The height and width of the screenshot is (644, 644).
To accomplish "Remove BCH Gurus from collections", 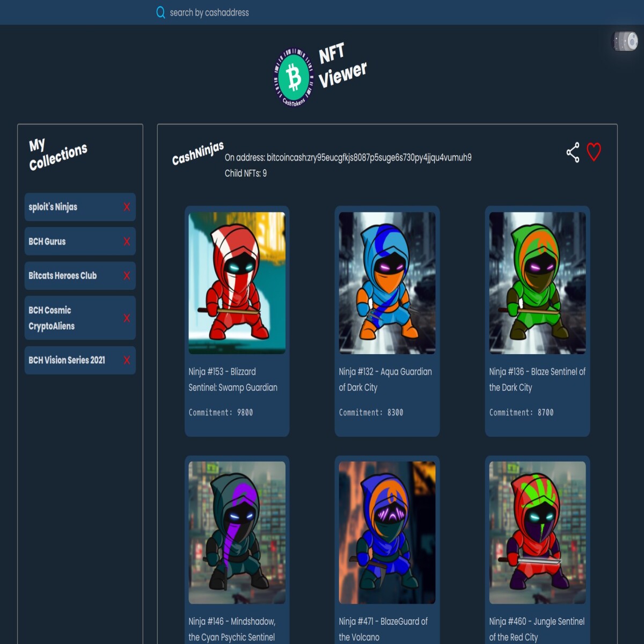I will click(x=127, y=241).
